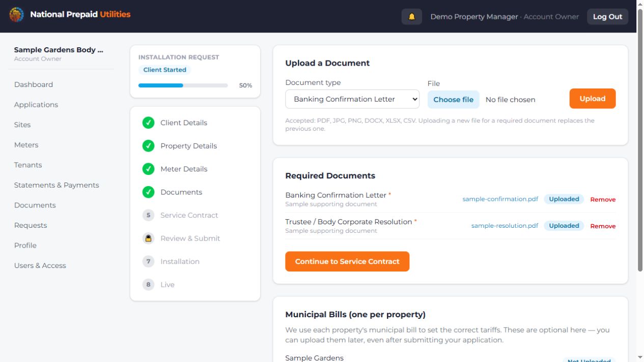Select Meters in the sidebar
The height and width of the screenshot is (362, 644).
(26, 145)
